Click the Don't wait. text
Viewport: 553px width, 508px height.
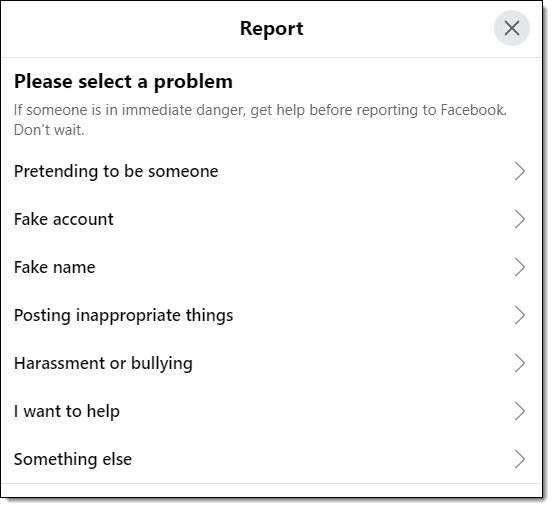(49, 130)
